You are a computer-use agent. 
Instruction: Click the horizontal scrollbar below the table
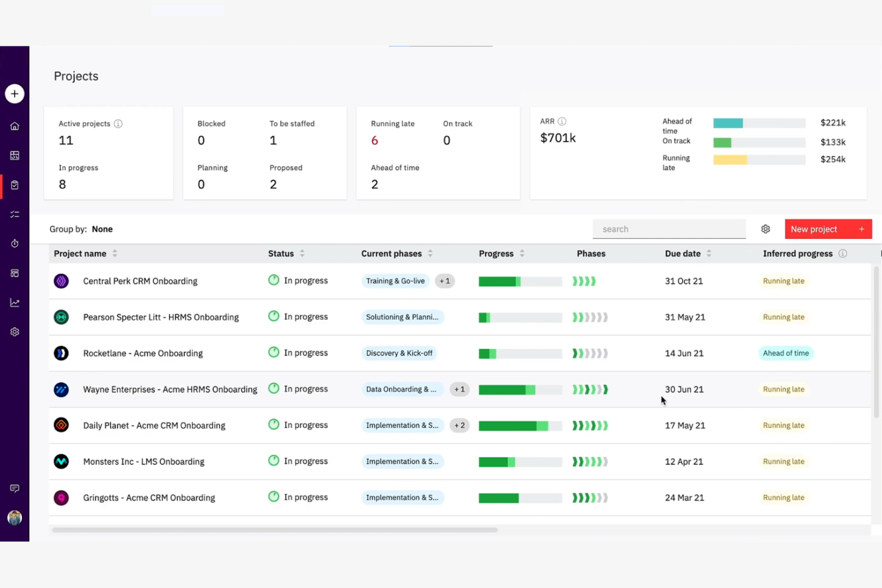tap(275, 530)
